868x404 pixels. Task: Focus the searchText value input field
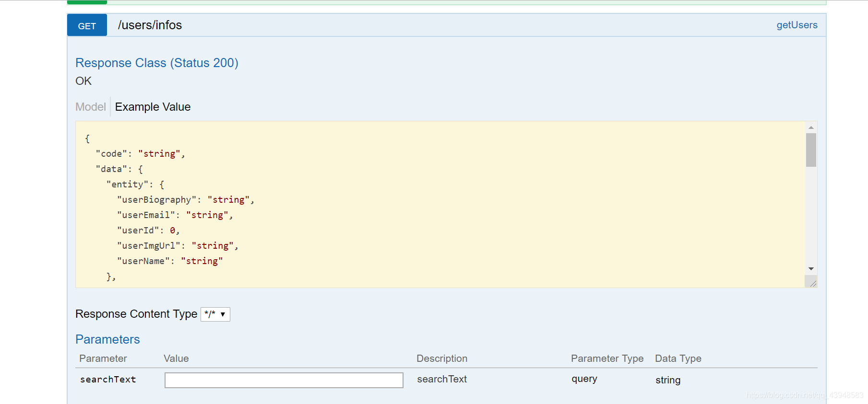(x=284, y=380)
